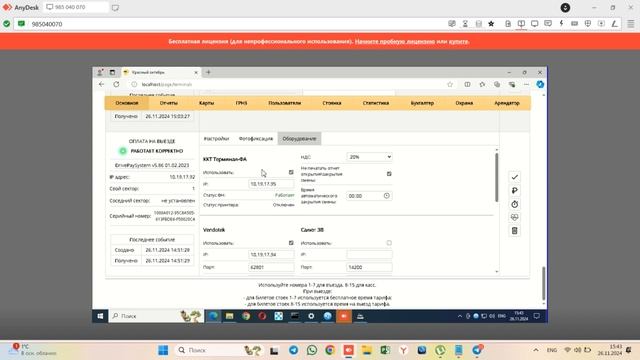Open Основное menu item

tap(127, 103)
